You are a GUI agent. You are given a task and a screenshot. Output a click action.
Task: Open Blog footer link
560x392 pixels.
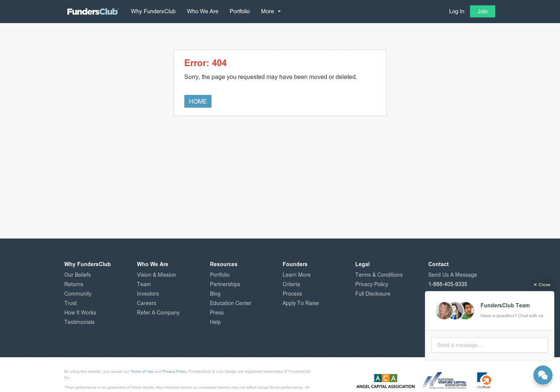(215, 294)
